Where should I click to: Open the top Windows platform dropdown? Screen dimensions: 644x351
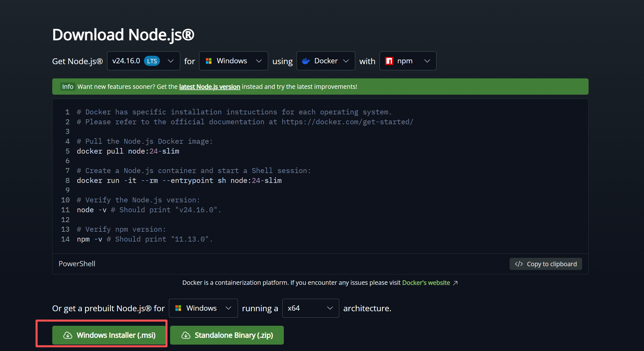click(233, 61)
